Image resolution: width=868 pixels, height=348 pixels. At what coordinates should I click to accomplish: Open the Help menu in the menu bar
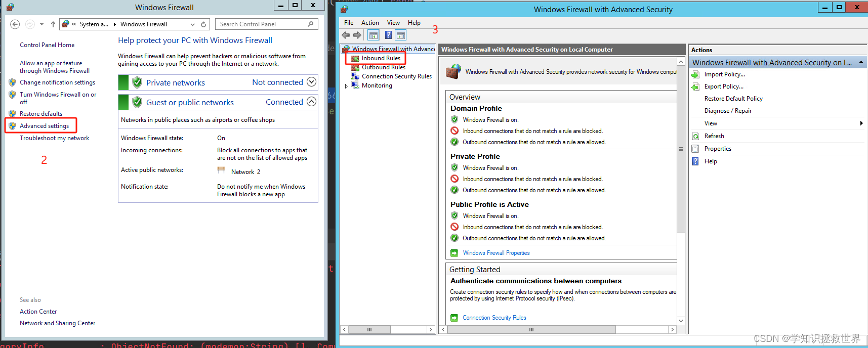(x=414, y=23)
